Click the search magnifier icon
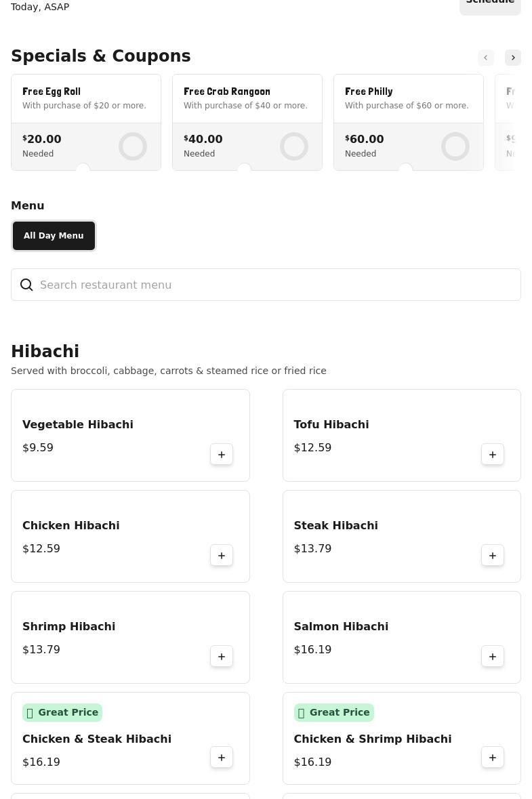Viewport: 532px width, 799px height. (26, 285)
